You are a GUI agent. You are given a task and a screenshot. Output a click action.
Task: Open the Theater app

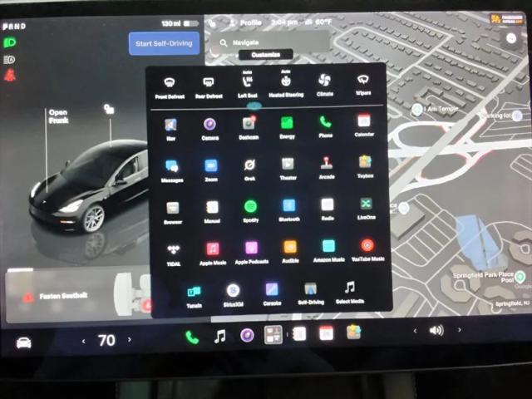click(x=288, y=169)
